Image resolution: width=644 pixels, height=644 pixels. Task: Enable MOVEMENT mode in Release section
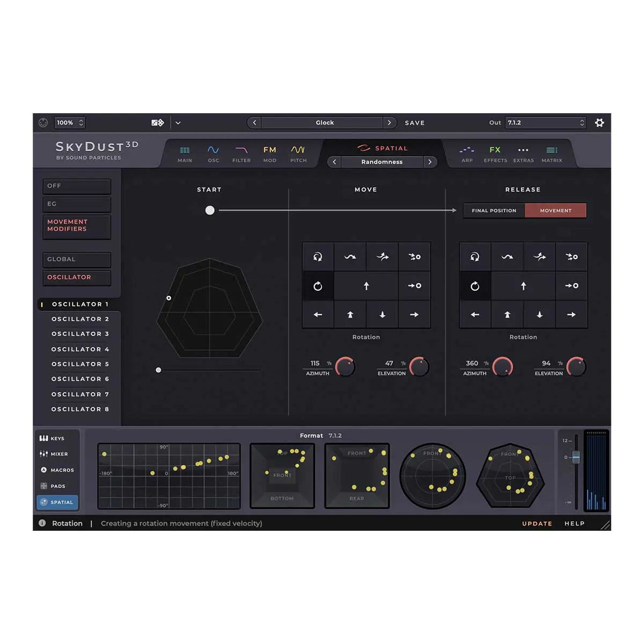(x=555, y=210)
